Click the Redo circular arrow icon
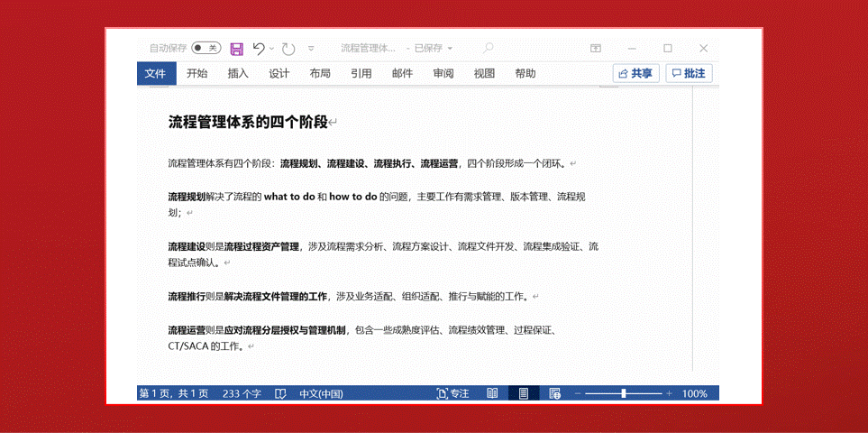Screen dimensions: 868x433 pyautogui.click(x=288, y=49)
